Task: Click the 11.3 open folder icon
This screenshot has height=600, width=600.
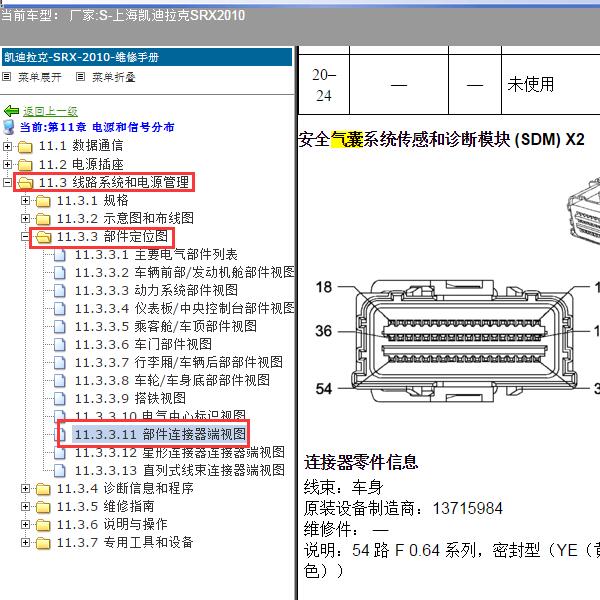Action: coord(25,183)
